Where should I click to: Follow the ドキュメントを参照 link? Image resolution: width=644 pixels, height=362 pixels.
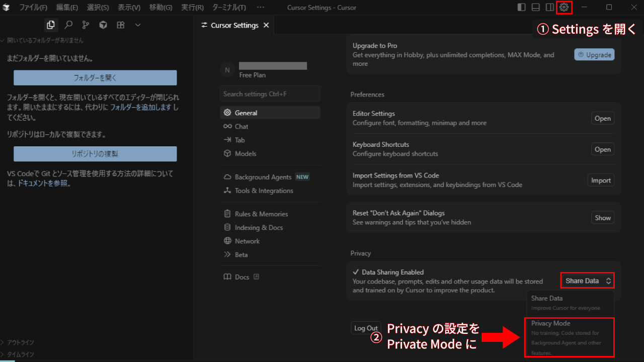(x=42, y=184)
